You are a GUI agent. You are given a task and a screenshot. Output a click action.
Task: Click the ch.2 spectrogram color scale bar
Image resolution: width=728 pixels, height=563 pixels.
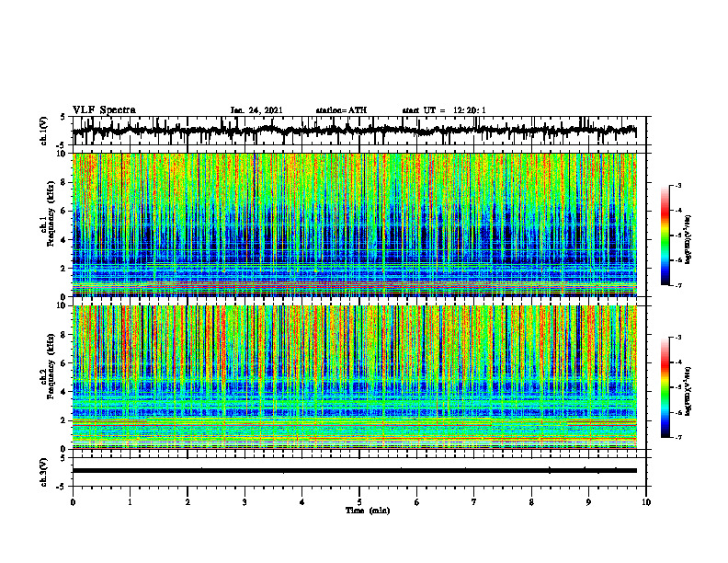click(x=665, y=387)
